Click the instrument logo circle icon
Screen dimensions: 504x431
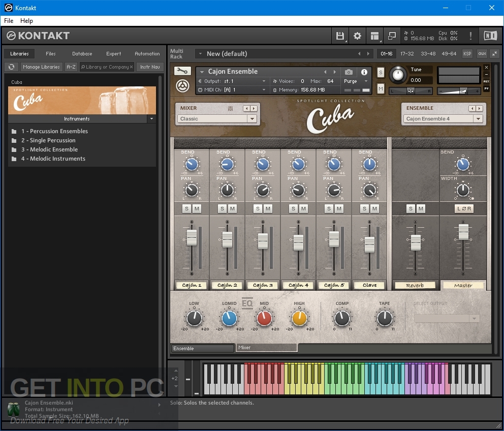pyautogui.click(x=182, y=86)
